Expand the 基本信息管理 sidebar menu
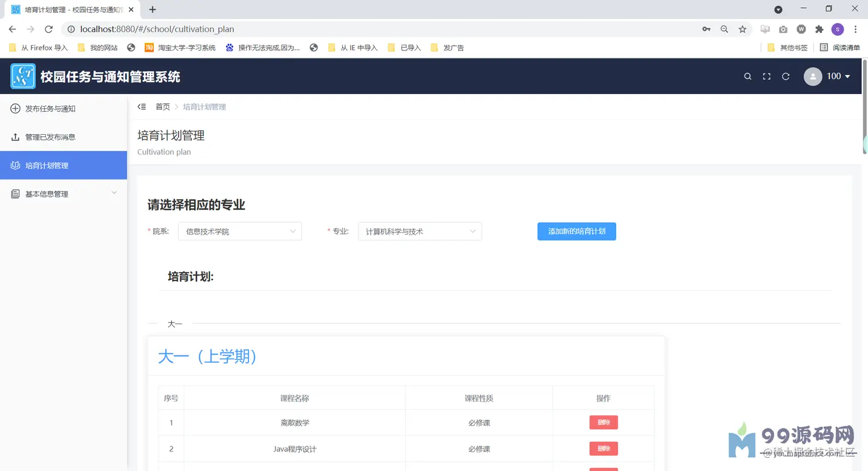Image resolution: width=868 pixels, height=471 pixels. (x=63, y=194)
